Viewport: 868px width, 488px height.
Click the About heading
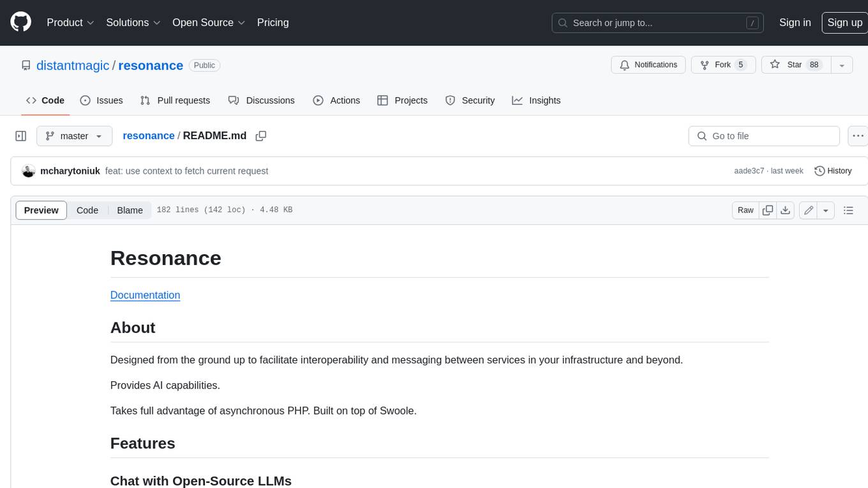133,328
